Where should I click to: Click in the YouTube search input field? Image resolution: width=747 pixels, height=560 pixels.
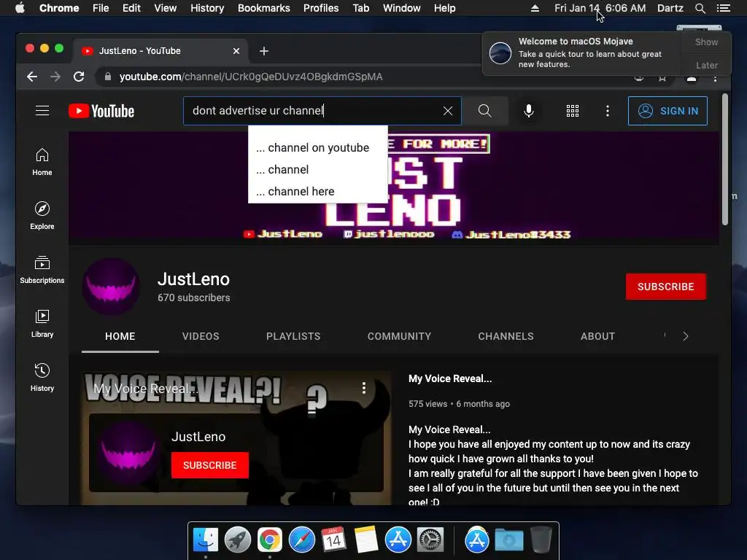click(x=312, y=111)
